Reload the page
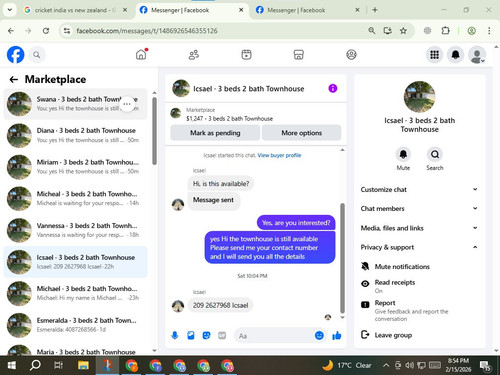 46,31
